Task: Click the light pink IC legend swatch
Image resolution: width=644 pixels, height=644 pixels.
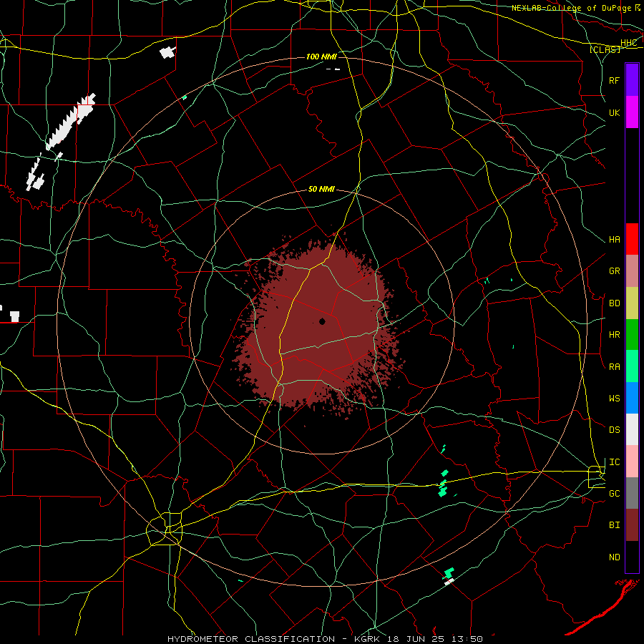Action: 632,462
